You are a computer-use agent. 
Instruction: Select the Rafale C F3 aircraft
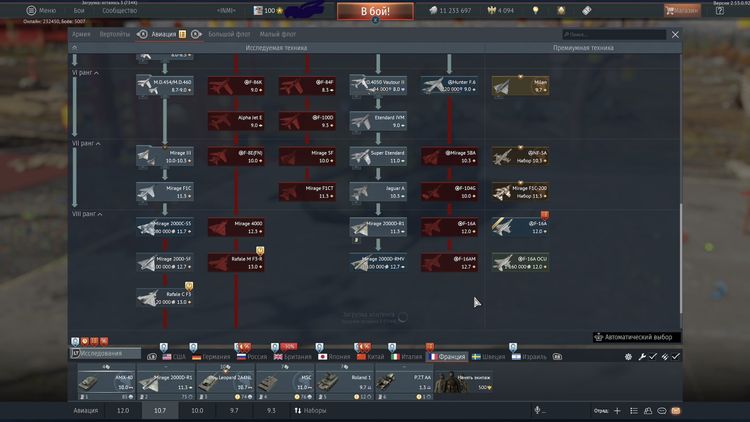(x=165, y=296)
